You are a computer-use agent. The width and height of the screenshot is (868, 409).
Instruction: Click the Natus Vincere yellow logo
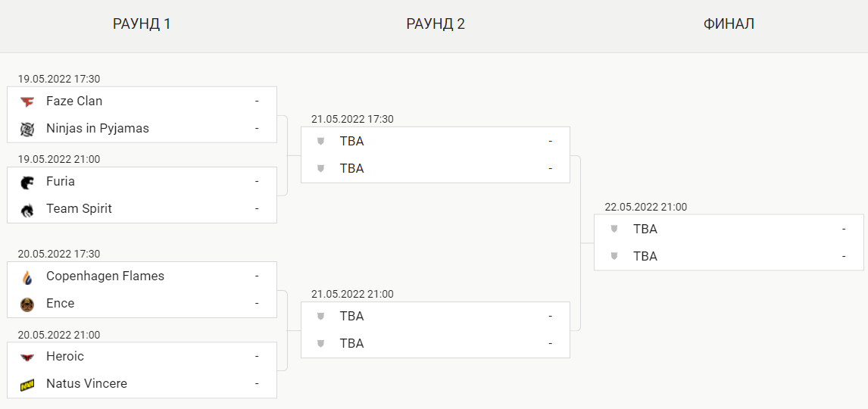click(27, 384)
